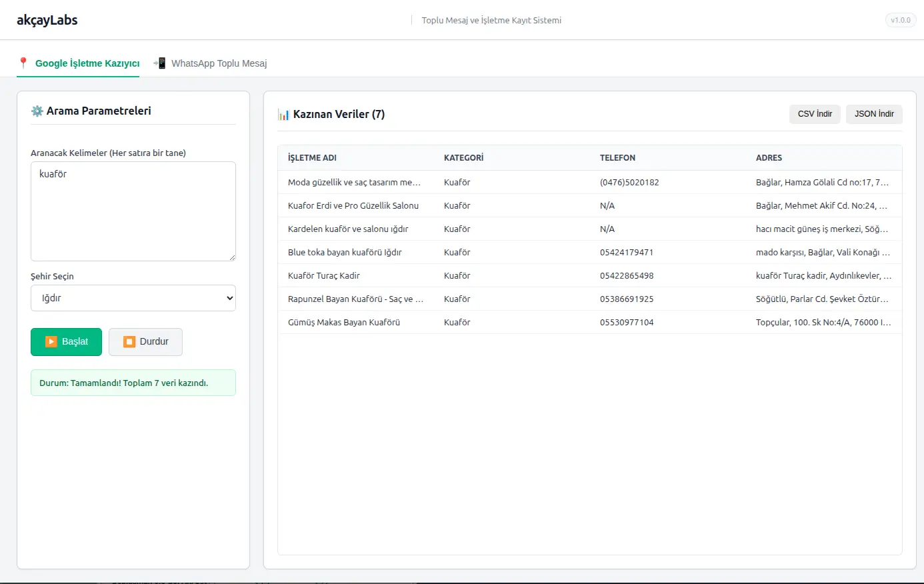The width and height of the screenshot is (924, 584).
Task: Click the Gümüş Makas Bayan Kuaförü row
Action: click(x=344, y=322)
